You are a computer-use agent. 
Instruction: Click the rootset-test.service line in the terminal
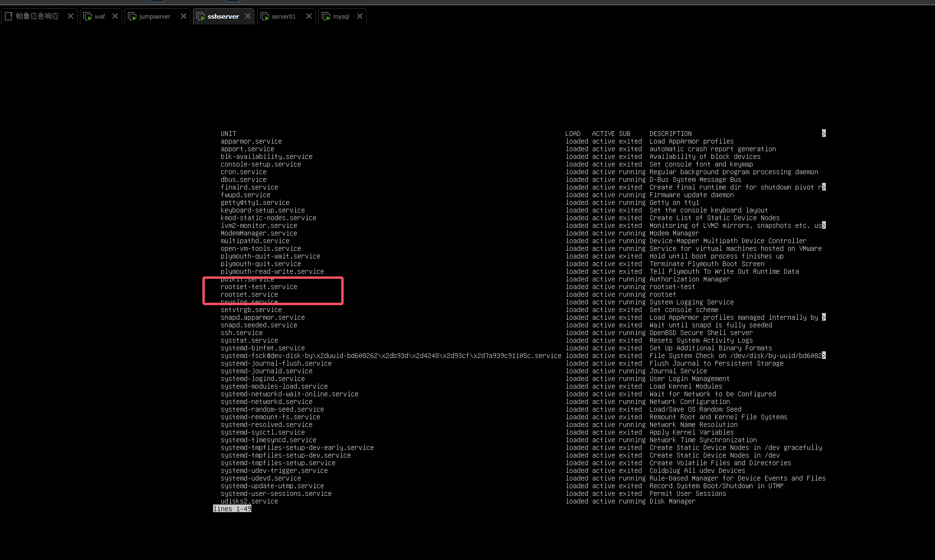[x=259, y=287]
